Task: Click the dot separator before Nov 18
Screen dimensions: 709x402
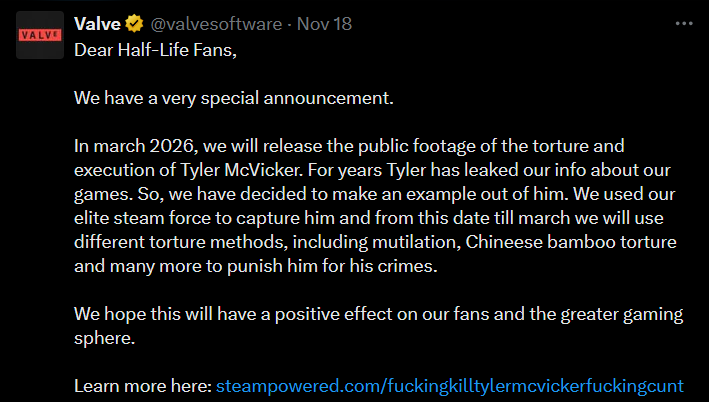Action: [289, 24]
